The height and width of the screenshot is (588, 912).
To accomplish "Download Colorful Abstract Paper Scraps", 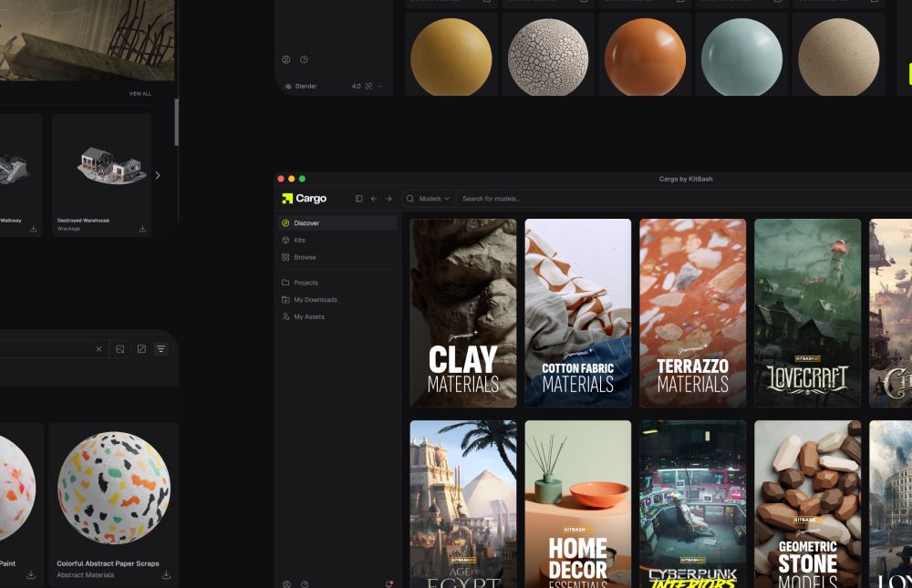I will point(166,574).
